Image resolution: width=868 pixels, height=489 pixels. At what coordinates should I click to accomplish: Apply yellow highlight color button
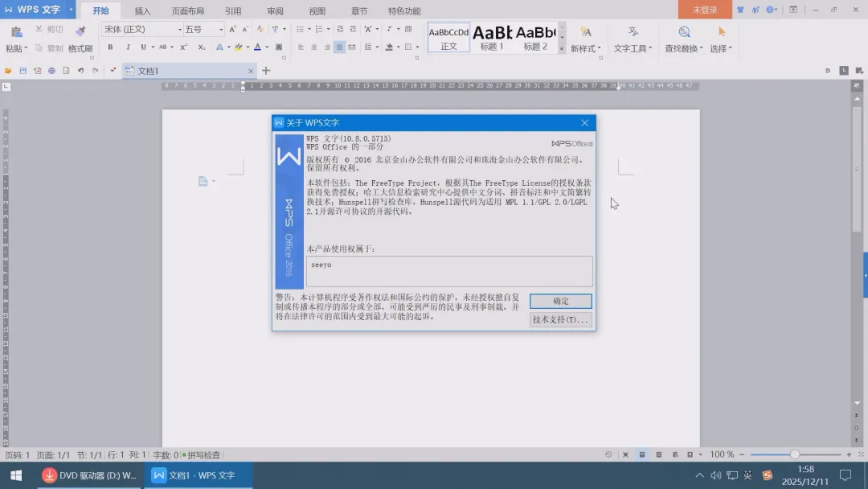coord(238,47)
